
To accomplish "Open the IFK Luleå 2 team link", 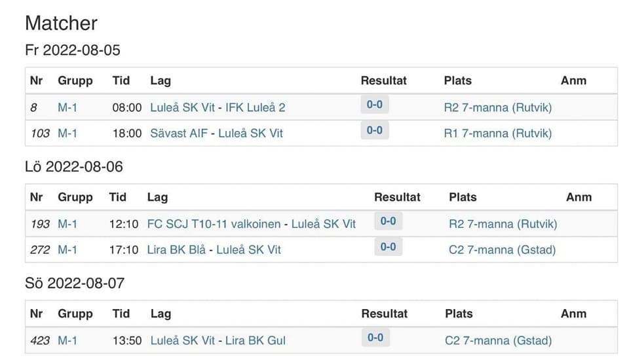I will coord(255,107).
